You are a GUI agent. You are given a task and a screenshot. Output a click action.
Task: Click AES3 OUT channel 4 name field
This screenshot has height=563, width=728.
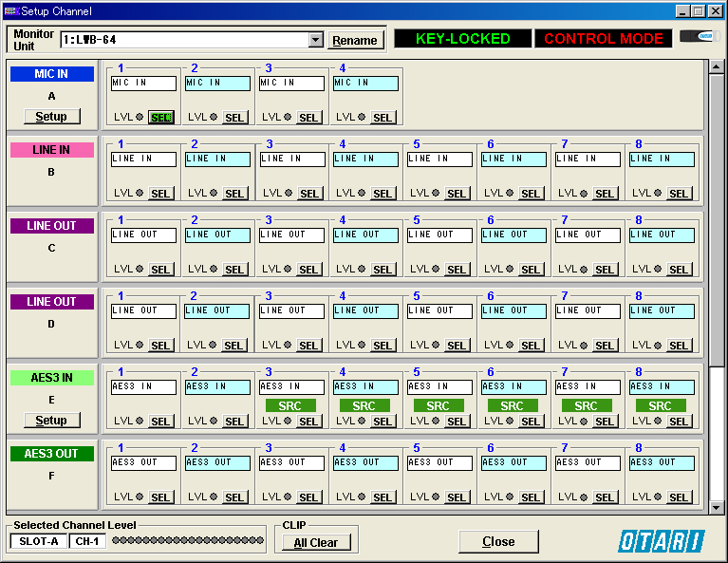(365, 463)
